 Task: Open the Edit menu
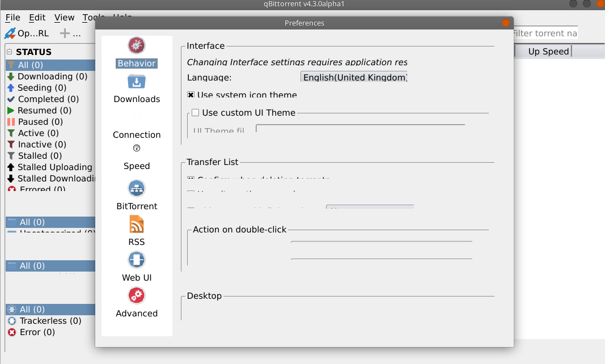pyautogui.click(x=37, y=18)
